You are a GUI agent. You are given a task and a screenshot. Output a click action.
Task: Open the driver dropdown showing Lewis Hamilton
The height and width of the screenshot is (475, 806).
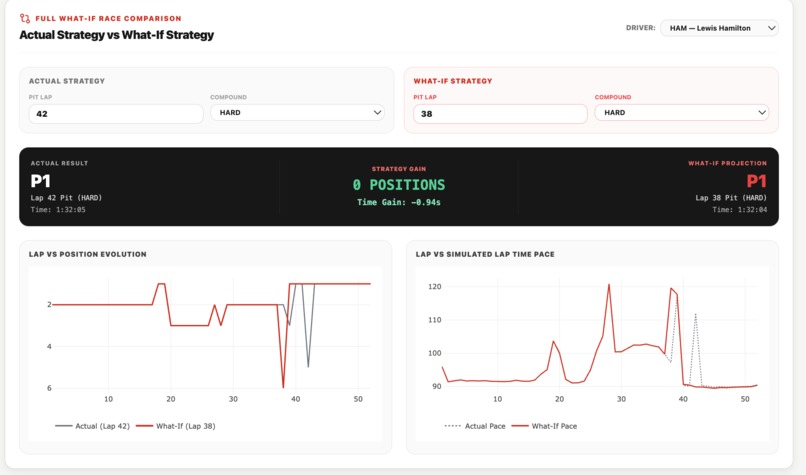(x=719, y=28)
